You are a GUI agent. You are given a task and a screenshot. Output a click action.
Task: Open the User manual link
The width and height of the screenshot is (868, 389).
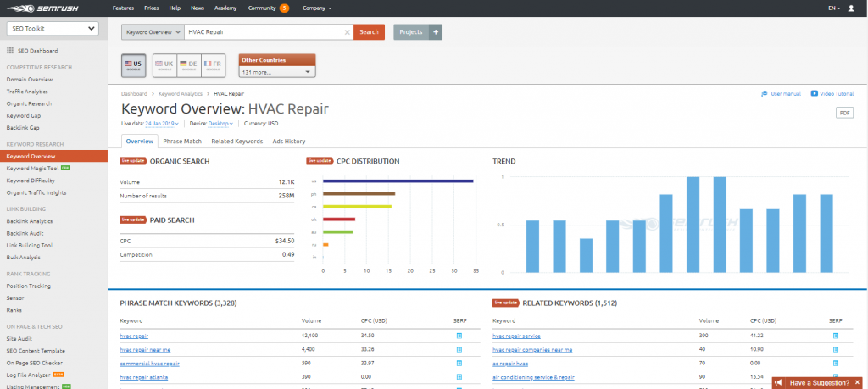tap(781, 93)
